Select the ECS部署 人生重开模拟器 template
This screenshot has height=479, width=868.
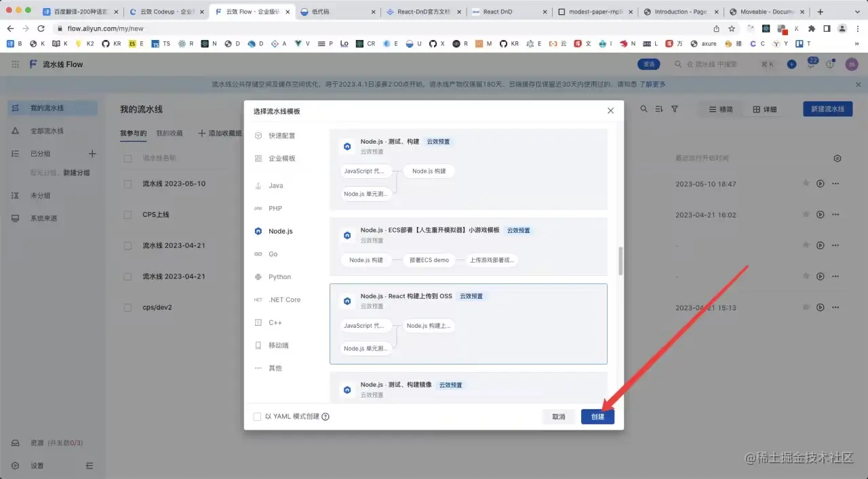point(469,247)
